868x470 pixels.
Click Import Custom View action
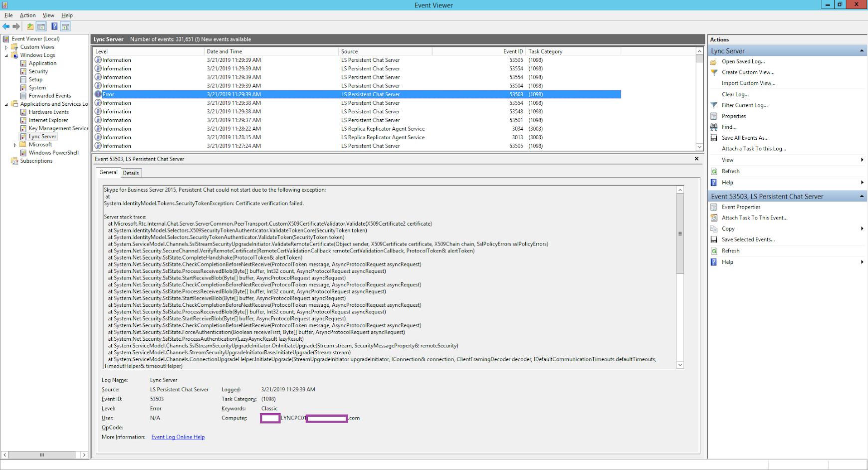(x=748, y=83)
